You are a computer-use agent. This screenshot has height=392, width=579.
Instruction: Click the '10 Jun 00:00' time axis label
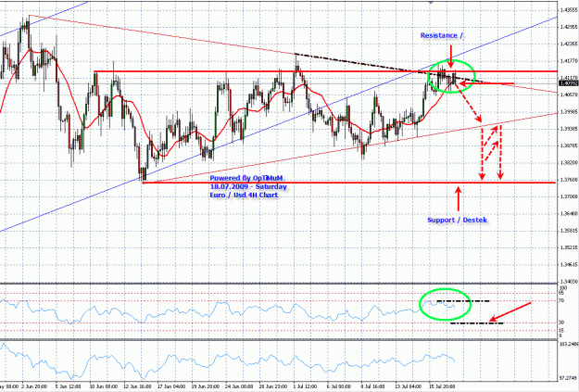coord(102,386)
